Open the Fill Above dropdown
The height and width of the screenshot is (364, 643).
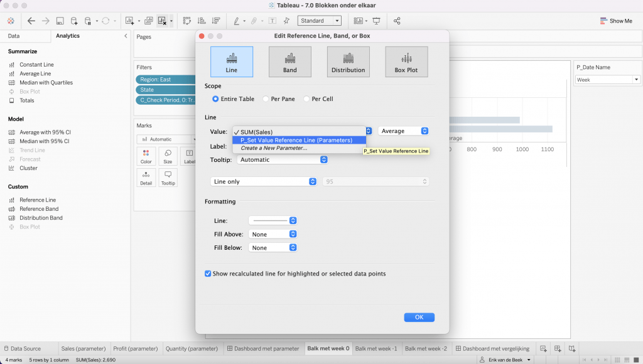pyautogui.click(x=273, y=234)
